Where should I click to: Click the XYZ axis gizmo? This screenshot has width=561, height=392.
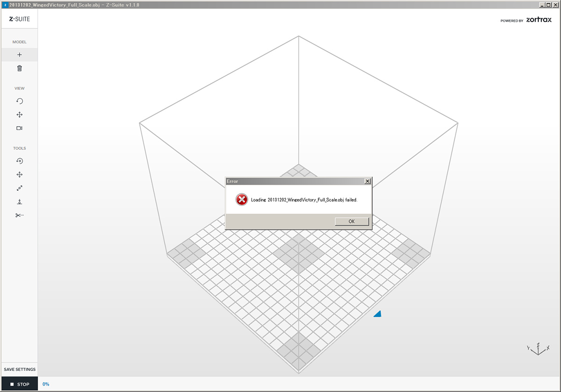tap(539, 348)
